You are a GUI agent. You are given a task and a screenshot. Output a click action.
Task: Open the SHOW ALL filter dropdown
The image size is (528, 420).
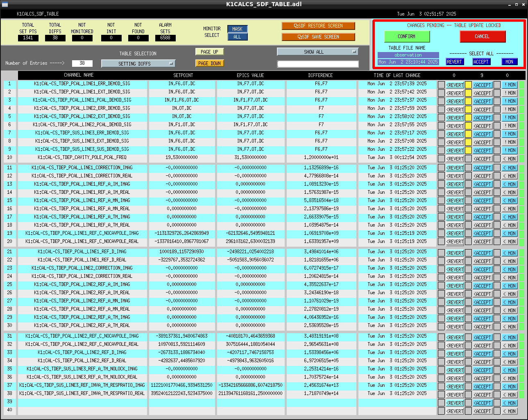(x=318, y=52)
